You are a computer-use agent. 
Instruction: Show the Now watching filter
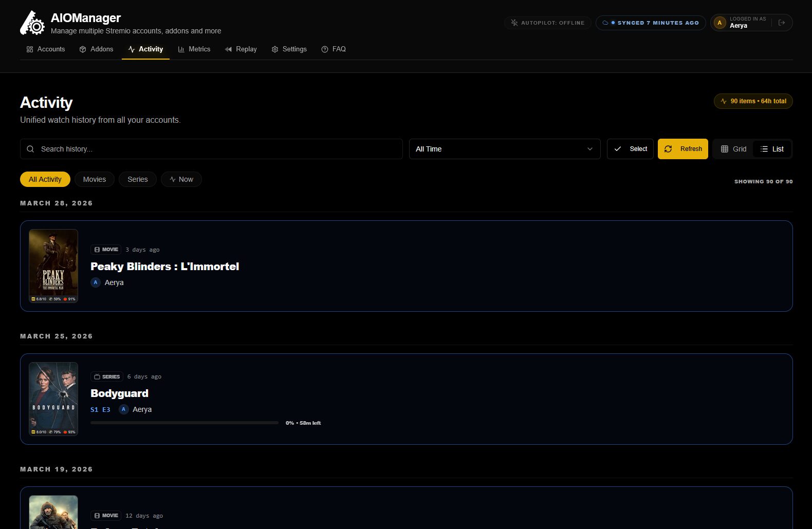(181, 179)
